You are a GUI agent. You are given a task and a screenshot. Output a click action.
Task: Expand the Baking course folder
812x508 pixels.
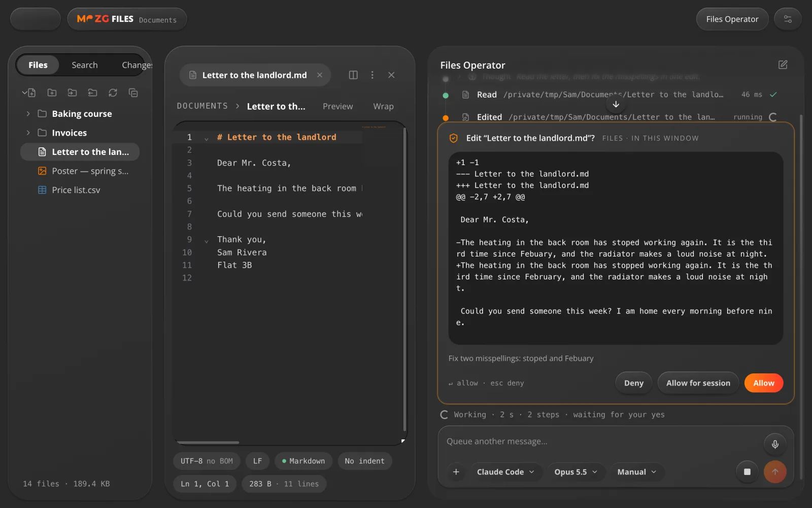point(28,114)
